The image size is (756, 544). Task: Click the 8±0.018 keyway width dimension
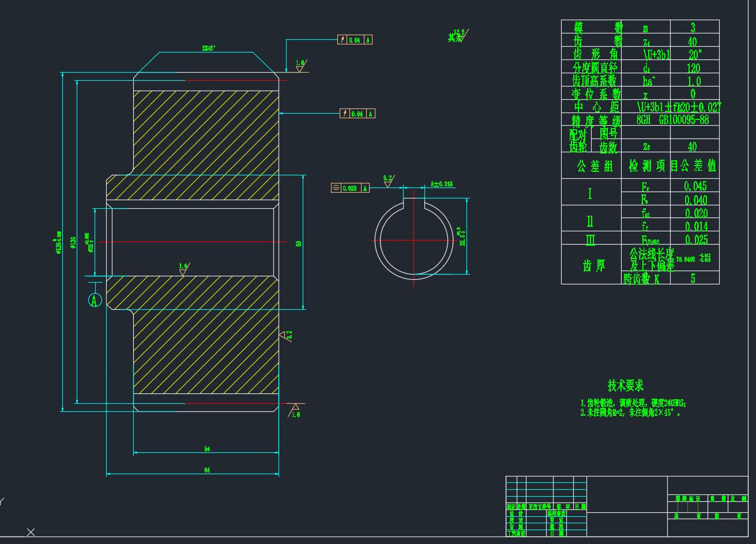point(442,184)
